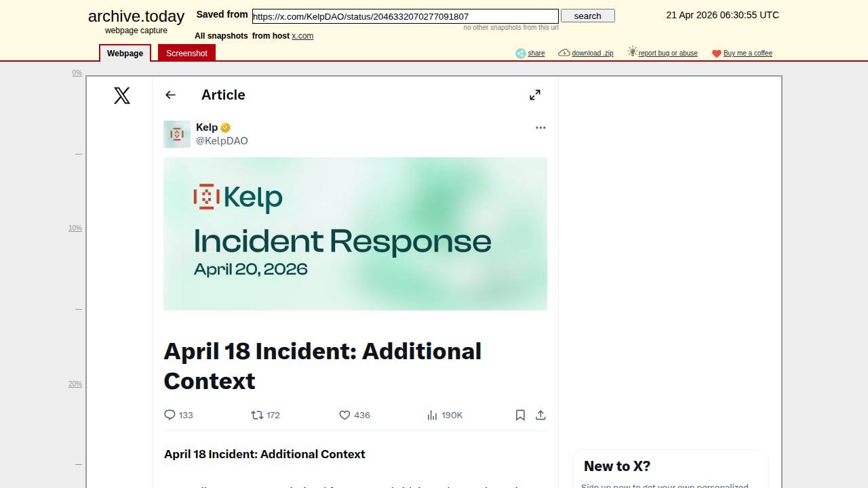Image resolution: width=868 pixels, height=488 pixels.
Task: Expand article with the fullscreen arrows icon
Action: pyautogui.click(x=535, y=95)
